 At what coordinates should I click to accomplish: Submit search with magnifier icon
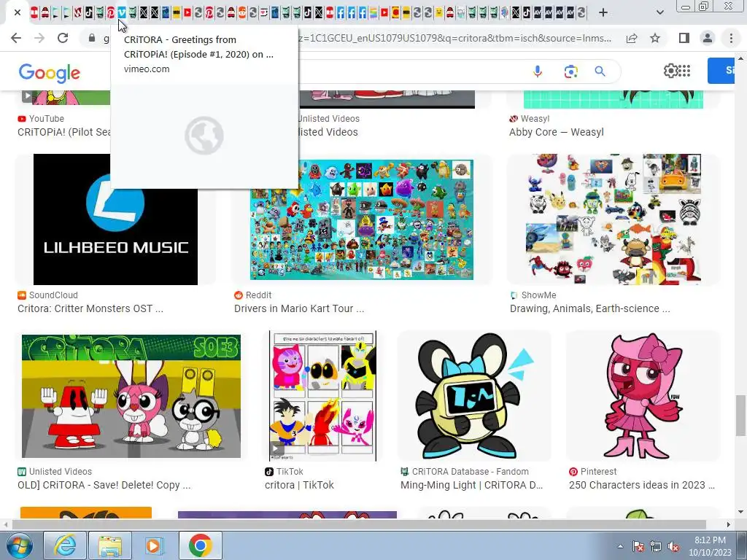tap(600, 71)
